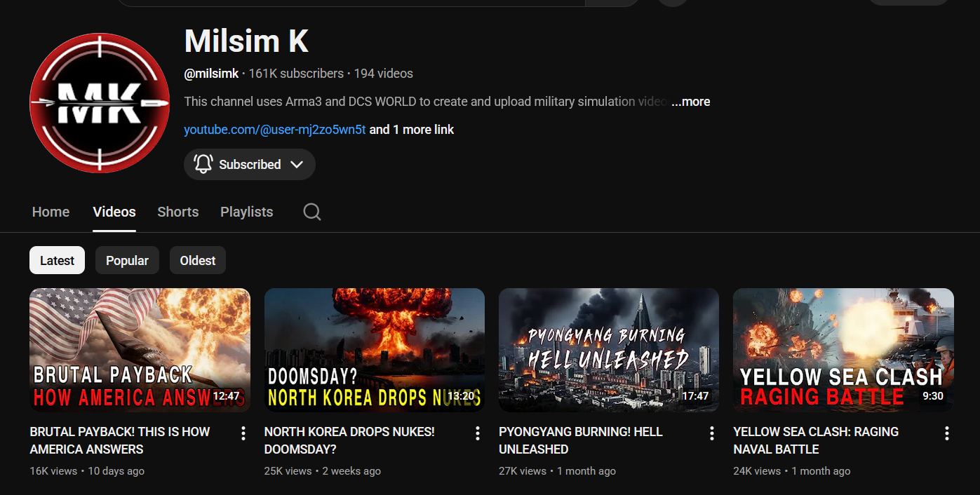Expand the Subscribed dropdown chevron

[x=297, y=164]
